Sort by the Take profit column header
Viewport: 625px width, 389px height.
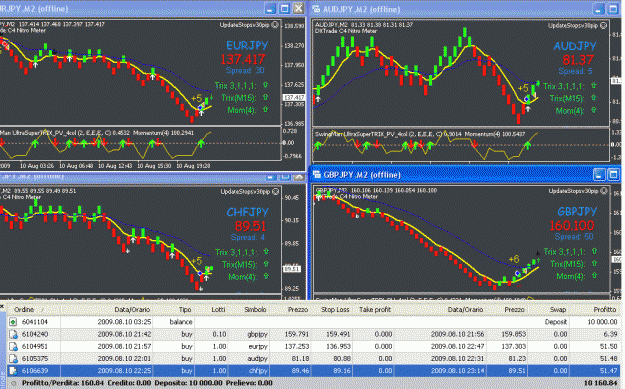pos(374,309)
